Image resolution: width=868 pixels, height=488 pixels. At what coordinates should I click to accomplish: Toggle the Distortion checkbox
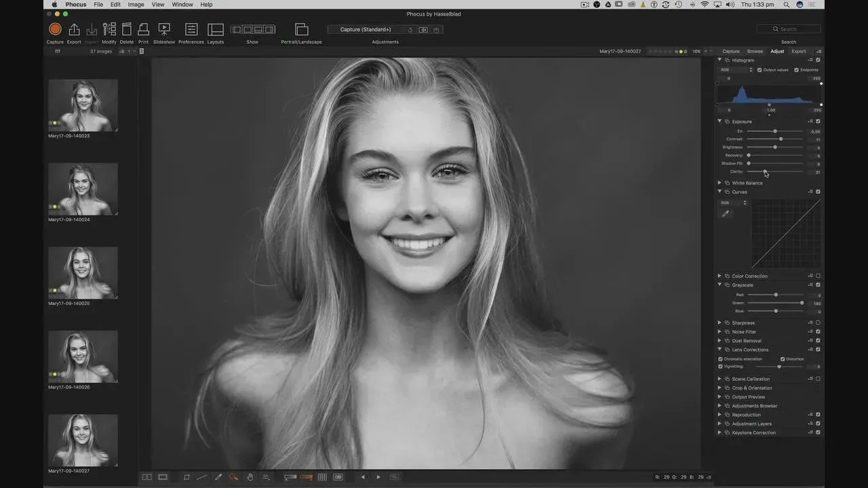(783, 359)
